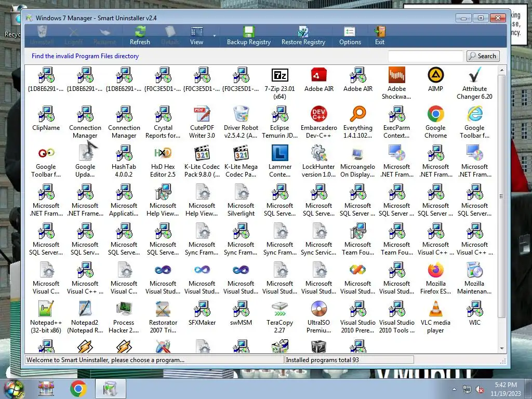Image resolution: width=532 pixels, height=399 pixels.
Task: Select the Microsoft Team Foundation icon with monitor
Action: (357, 239)
